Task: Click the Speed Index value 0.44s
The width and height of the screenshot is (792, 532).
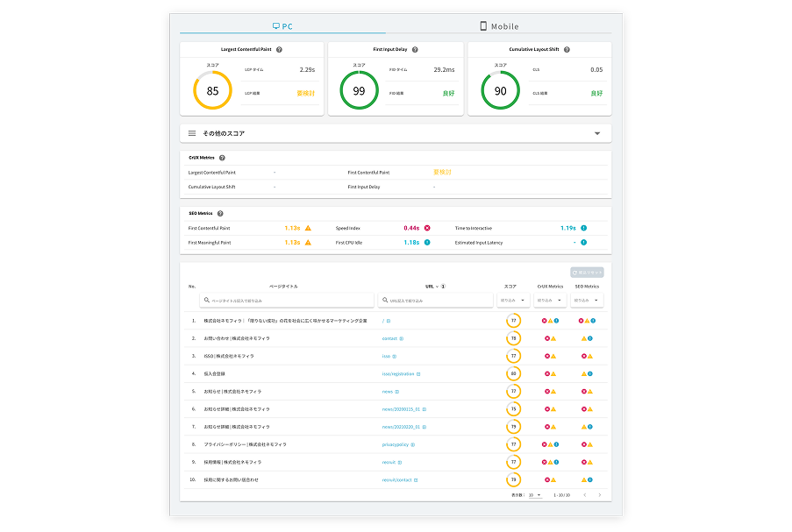Action: coord(411,228)
